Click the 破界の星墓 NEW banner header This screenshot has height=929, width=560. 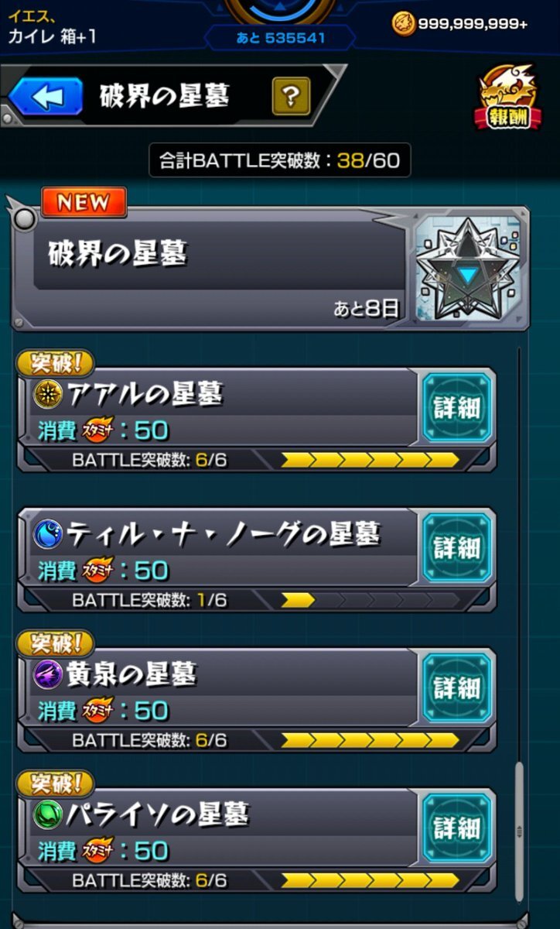pos(270,267)
